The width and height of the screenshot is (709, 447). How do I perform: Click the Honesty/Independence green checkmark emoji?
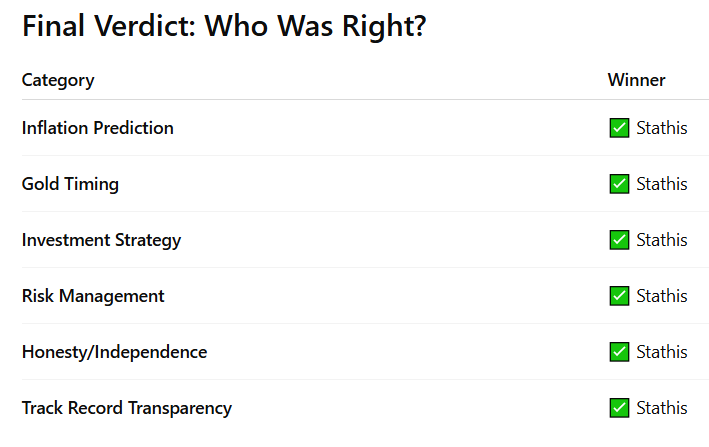coord(619,352)
